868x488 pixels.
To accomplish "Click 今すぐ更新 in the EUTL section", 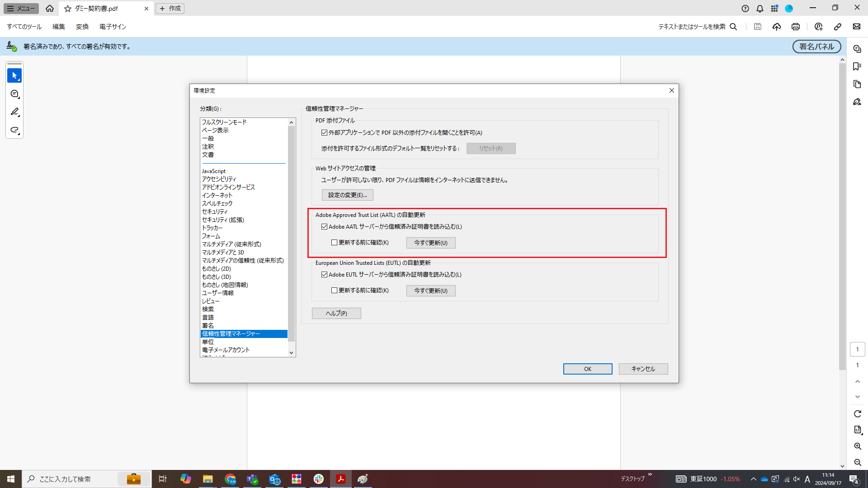I will coord(431,291).
